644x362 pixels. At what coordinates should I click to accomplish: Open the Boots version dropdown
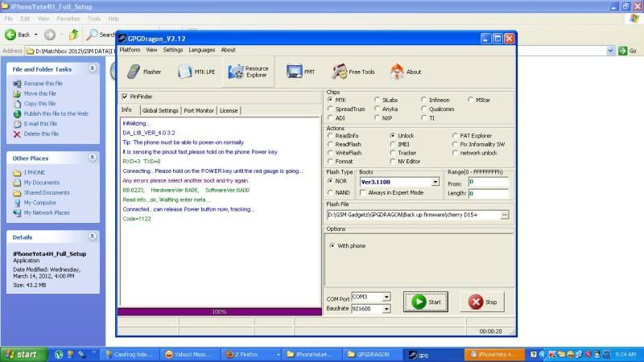point(435,183)
